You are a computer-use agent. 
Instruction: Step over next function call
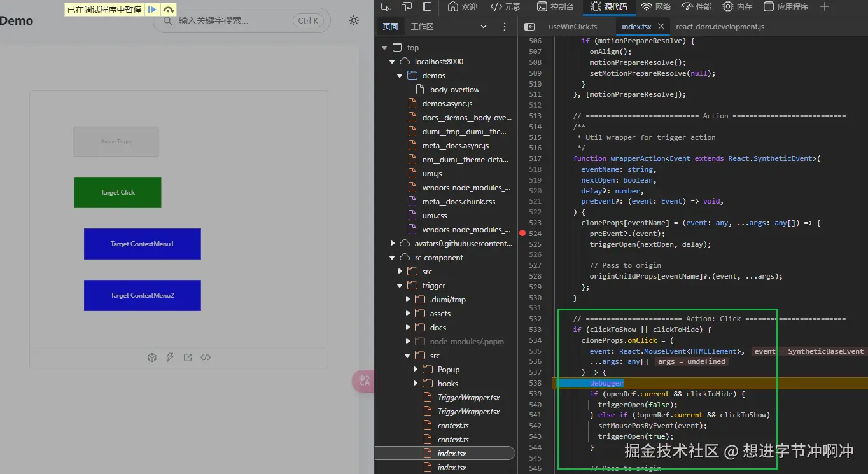coord(168,10)
